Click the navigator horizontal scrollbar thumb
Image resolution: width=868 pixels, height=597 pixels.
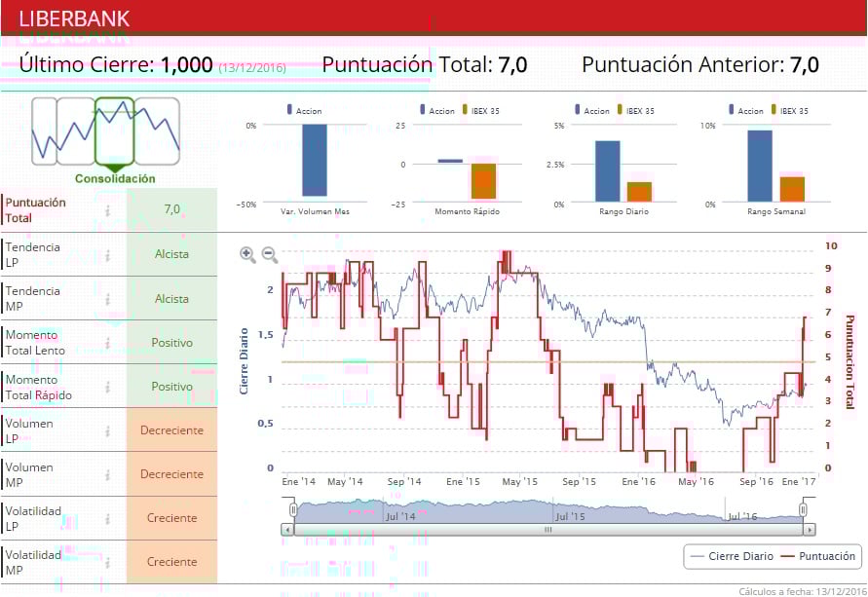[x=548, y=530]
